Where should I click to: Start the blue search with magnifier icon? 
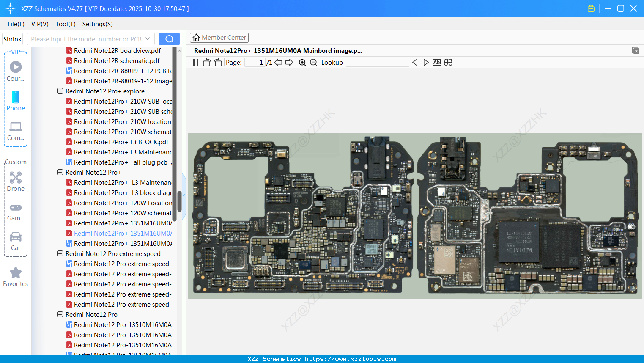point(169,38)
